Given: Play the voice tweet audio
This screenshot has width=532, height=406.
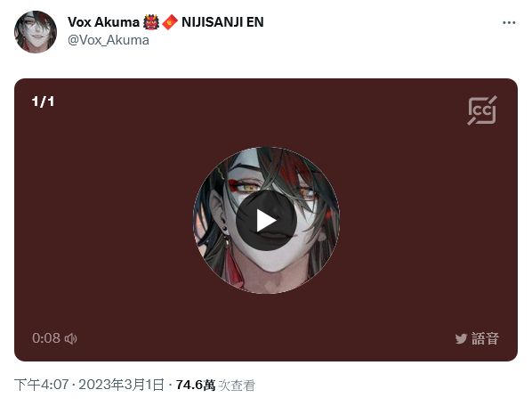Looking at the screenshot, I should [x=266, y=220].
